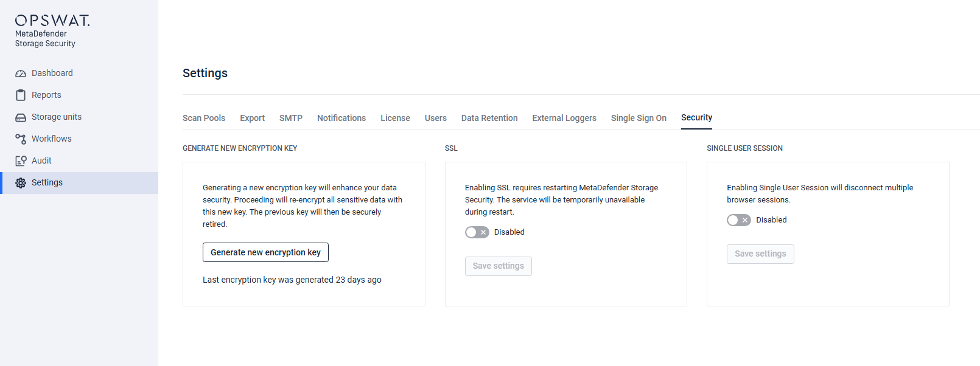Image resolution: width=980 pixels, height=366 pixels.
Task: Click the Storage units drive icon
Action: 21,117
